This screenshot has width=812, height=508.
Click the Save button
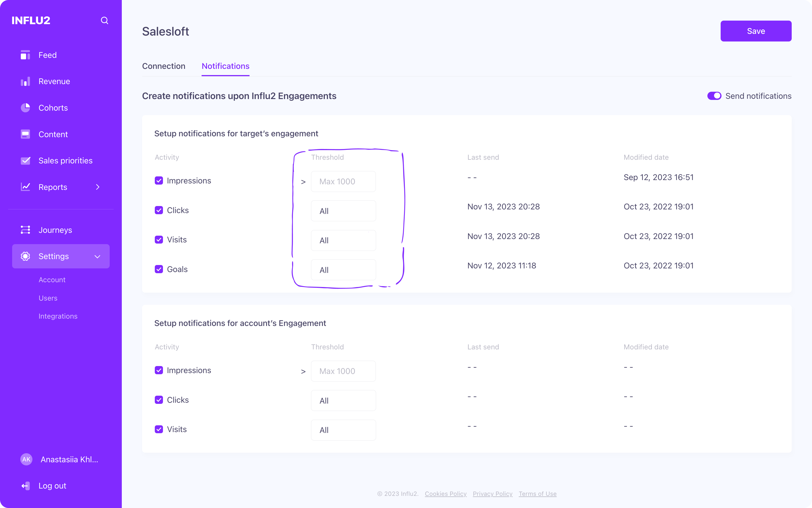click(756, 31)
